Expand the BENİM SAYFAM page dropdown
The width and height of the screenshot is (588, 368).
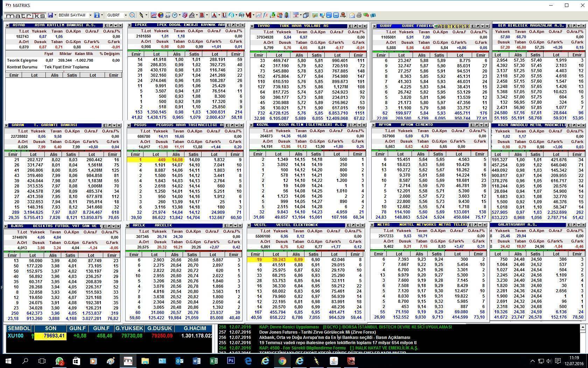[x=90, y=15]
